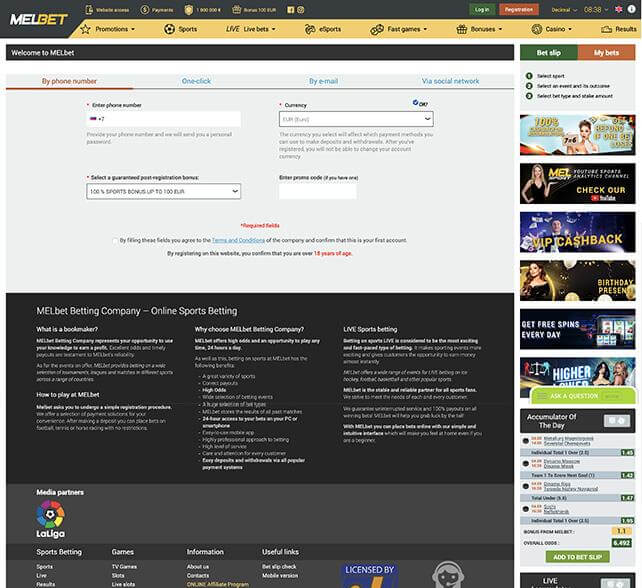Click the promo code input field

[318, 191]
